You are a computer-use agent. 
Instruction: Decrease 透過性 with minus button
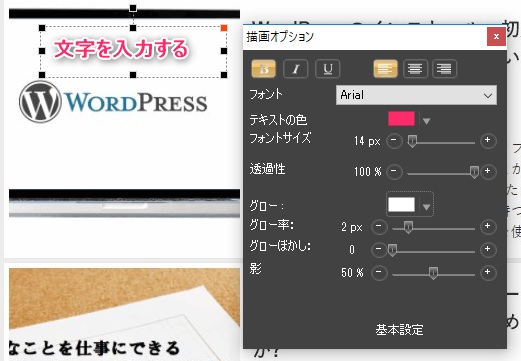tap(394, 171)
